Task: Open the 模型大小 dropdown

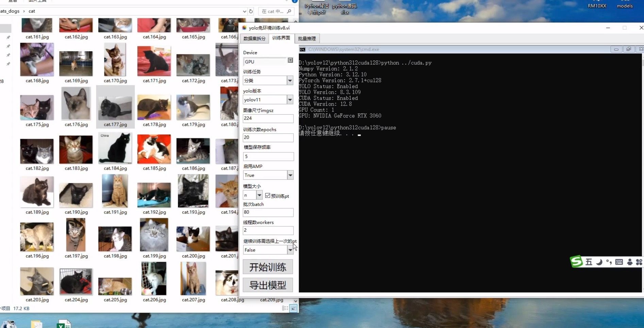Action: [259, 195]
